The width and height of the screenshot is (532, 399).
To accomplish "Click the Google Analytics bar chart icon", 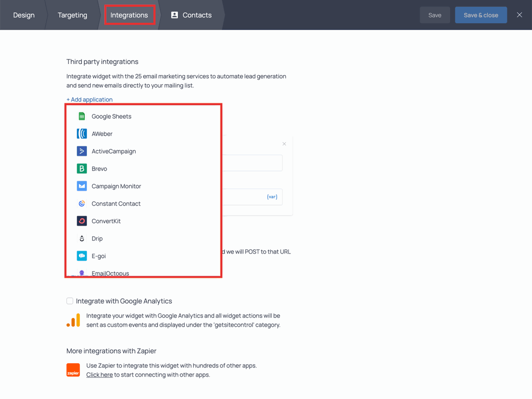I will coord(73,320).
